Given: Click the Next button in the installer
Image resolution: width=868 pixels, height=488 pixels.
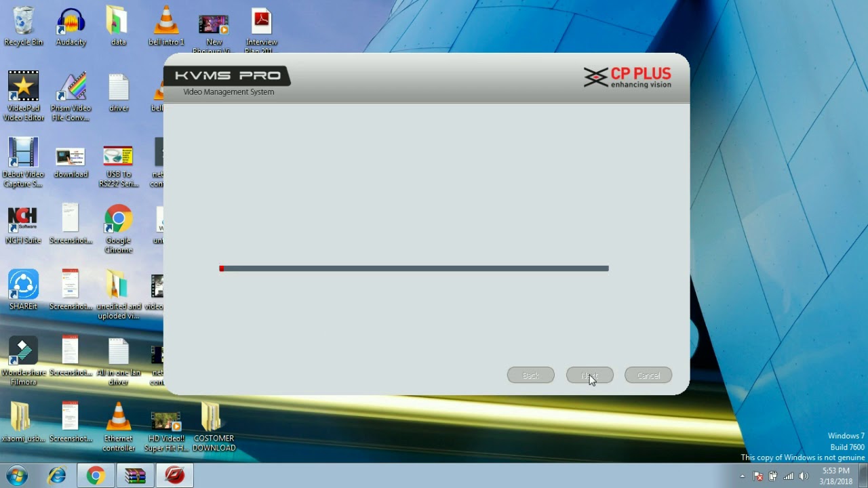Looking at the screenshot, I should [x=590, y=375].
